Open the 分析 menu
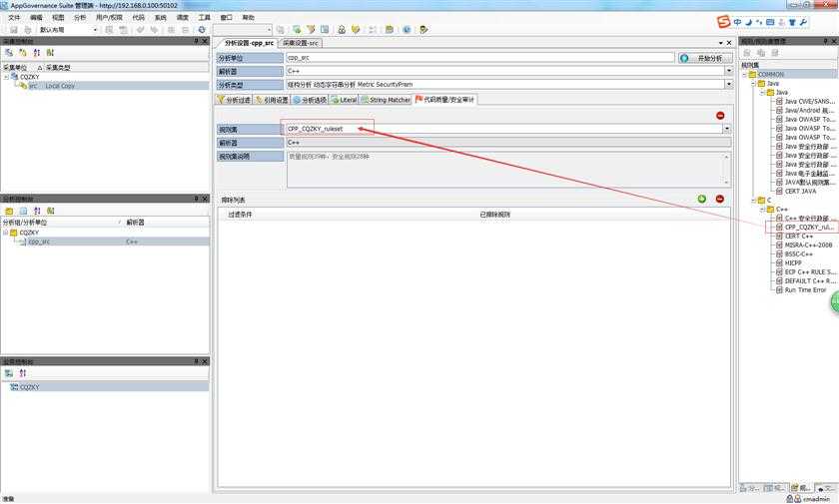Image resolution: width=839 pixels, height=504 pixels. 80,18
